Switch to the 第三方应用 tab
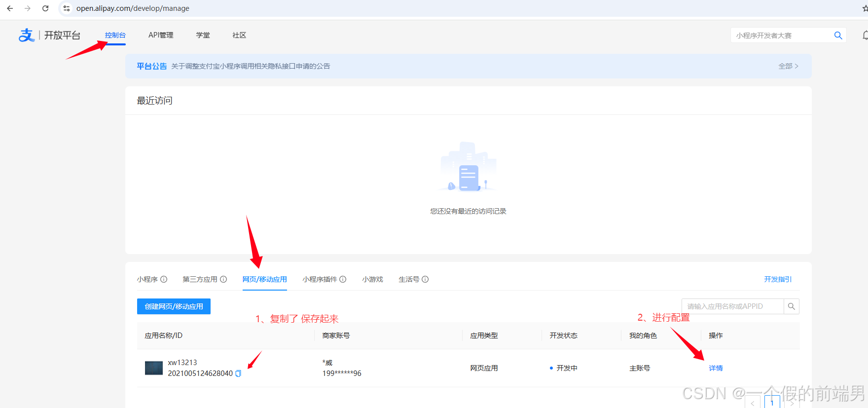Image resolution: width=868 pixels, height=408 pixels. [200, 279]
